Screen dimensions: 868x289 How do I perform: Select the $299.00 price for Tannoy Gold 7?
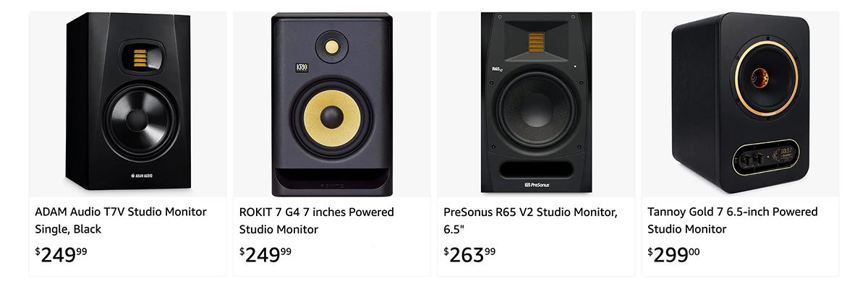(x=673, y=254)
